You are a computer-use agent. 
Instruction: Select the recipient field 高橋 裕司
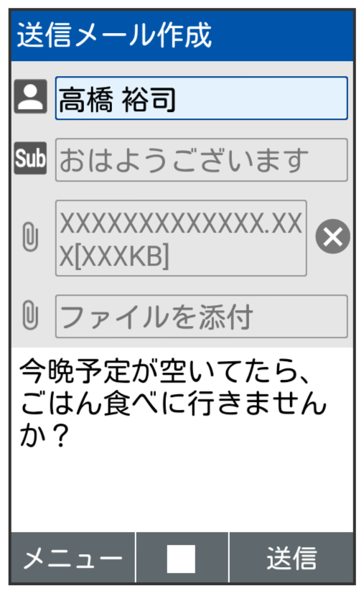201,98
